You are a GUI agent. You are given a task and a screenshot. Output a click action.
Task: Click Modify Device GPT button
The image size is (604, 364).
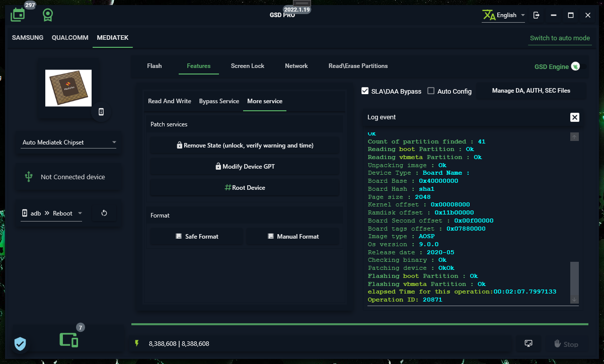click(245, 167)
